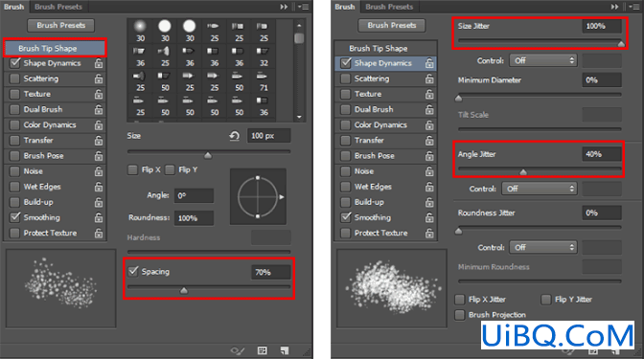The image size is (644, 359).
Task: Click the Minimum Diameter slider handle
Action: [x=459, y=99]
